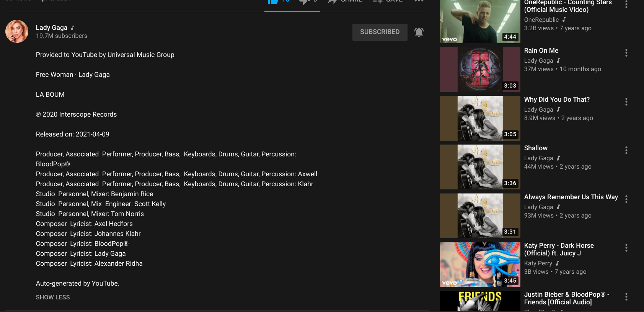This screenshot has width=644, height=312.
Task: Open options menu for Always Remember Us This Way
Action: point(626,199)
